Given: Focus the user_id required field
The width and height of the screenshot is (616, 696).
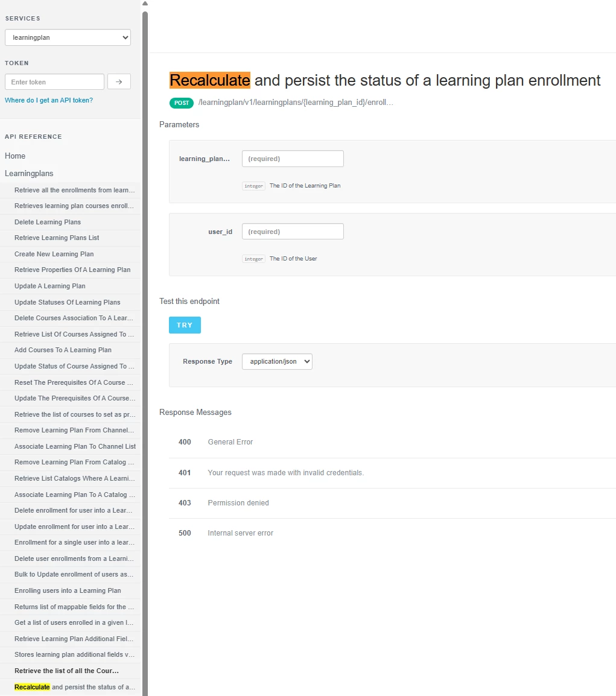Looking at the screenshot, I should tap(293, 232).
